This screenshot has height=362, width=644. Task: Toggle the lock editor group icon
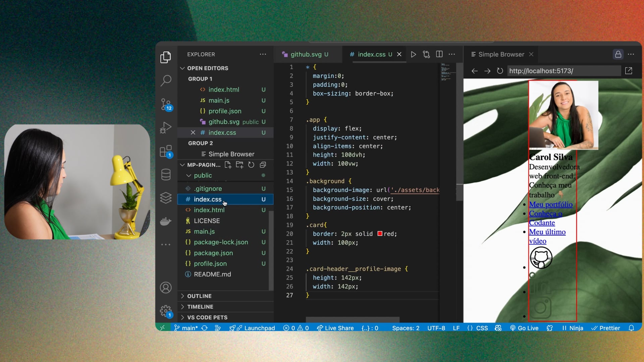click(x=618, y=54)
